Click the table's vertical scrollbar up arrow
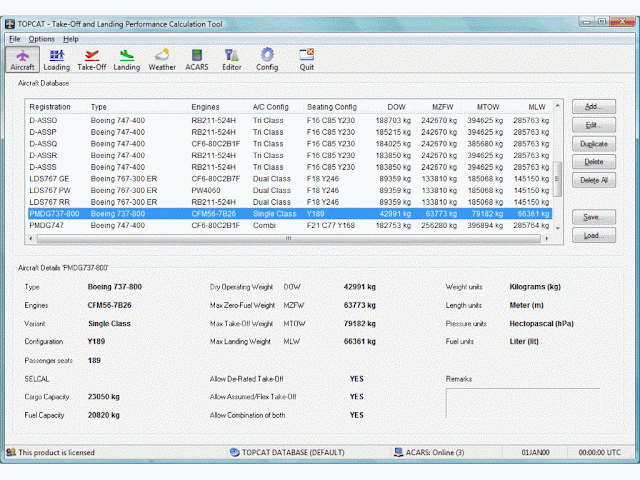This screenshot has height=480, width=640. coord(558,106)
